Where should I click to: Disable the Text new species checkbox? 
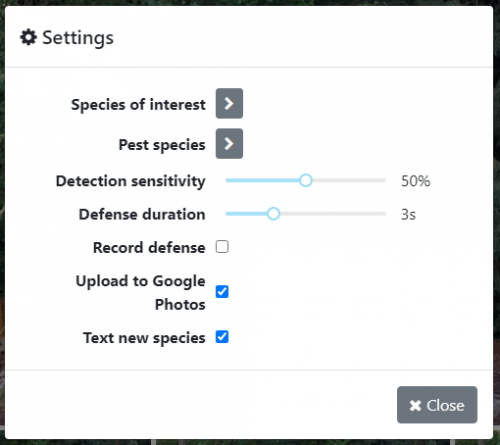[222, 337]
